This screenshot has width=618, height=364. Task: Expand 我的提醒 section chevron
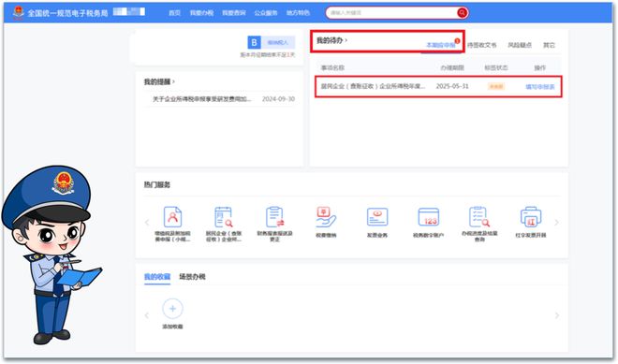coord(173,81)
